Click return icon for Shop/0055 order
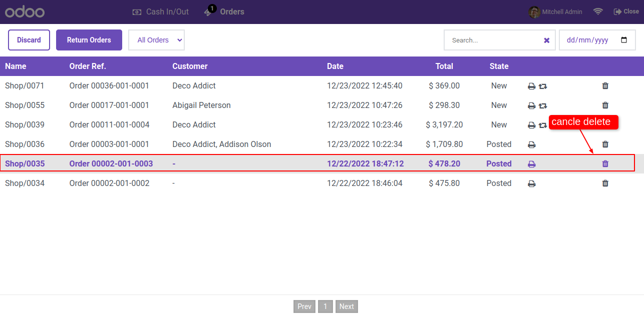The width and height of the screenshot is (644, 318). point(543,105)
